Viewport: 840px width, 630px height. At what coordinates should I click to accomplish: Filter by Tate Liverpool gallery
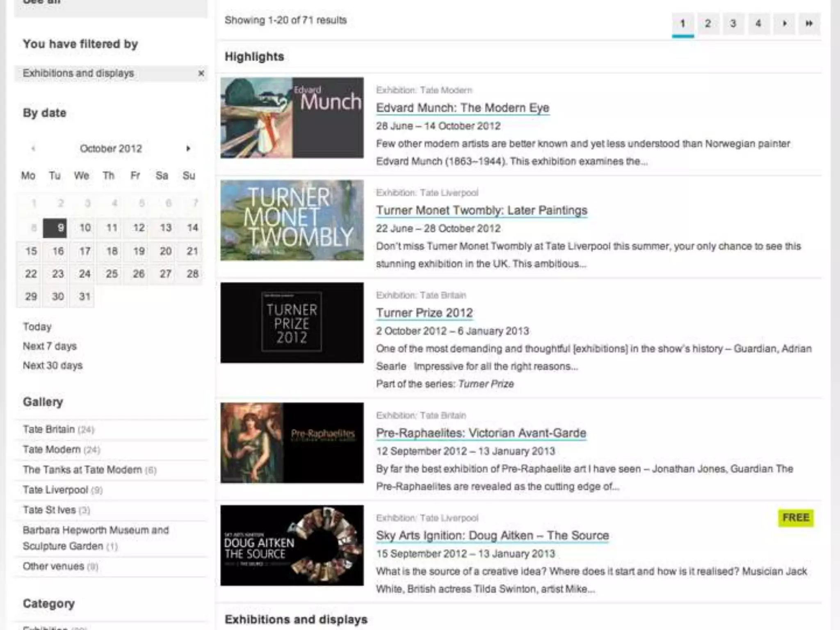tap(55, 490)
